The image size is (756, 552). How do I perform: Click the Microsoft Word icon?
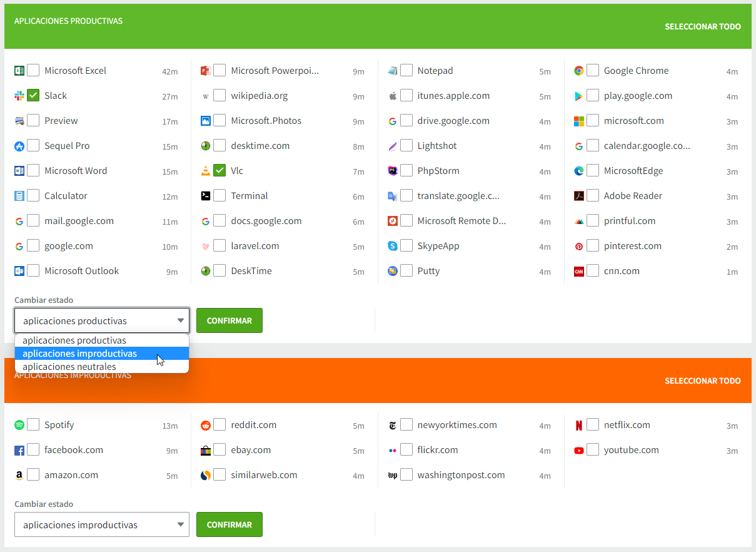pos(19,171)
